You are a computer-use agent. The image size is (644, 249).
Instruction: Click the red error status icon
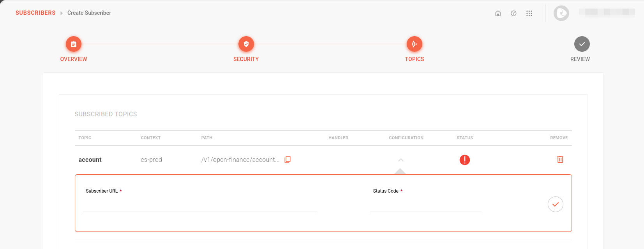[464, 160]
